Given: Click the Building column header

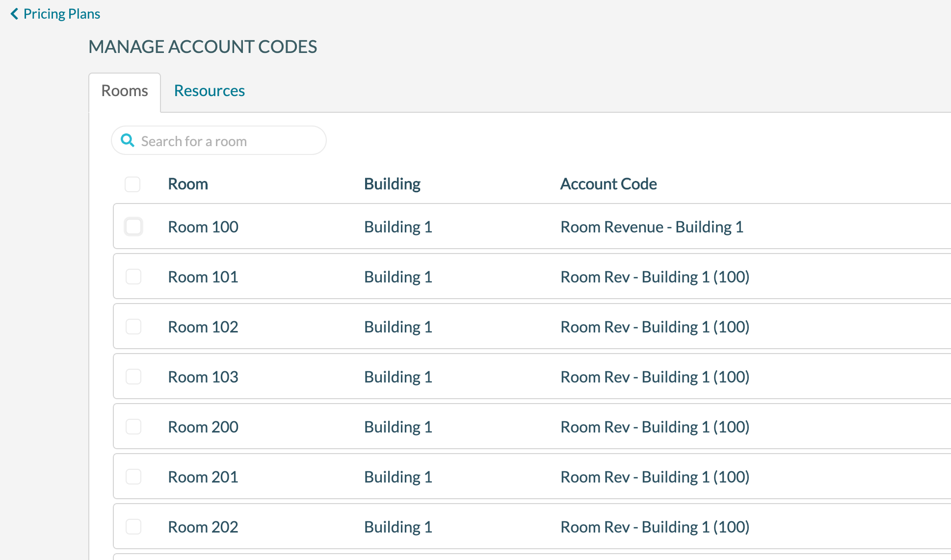Looking at the screenshot, I should pyautogui.click(x=392, y=184).
